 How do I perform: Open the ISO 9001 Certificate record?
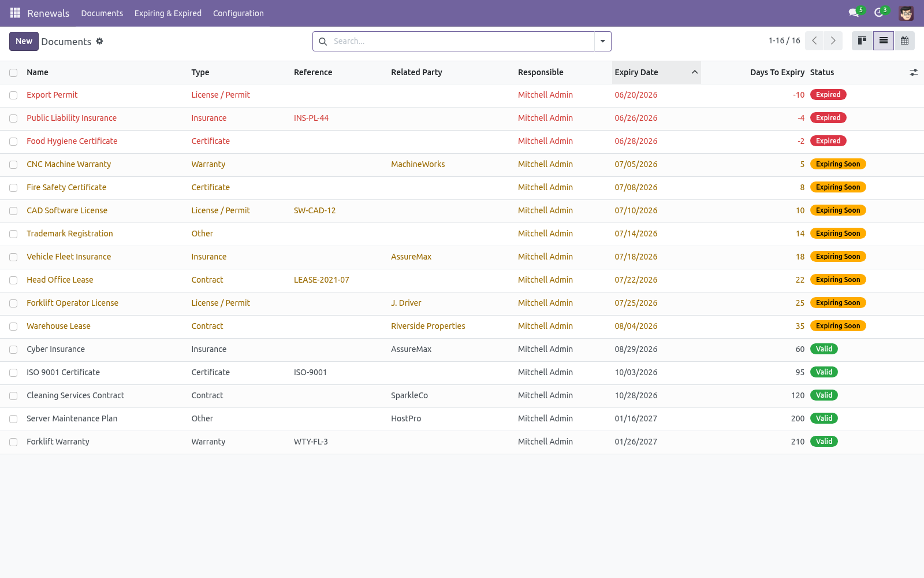point(63,372)
